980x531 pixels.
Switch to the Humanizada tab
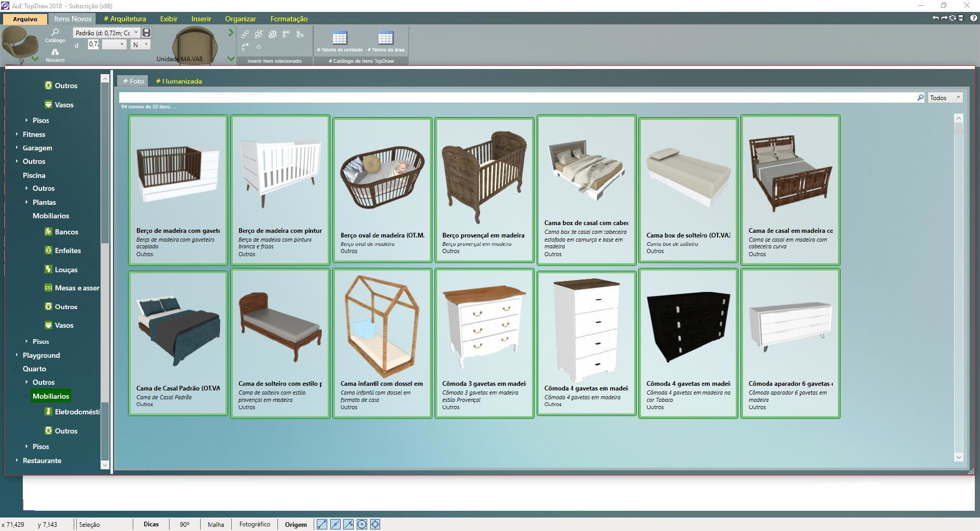pos(179,81)
